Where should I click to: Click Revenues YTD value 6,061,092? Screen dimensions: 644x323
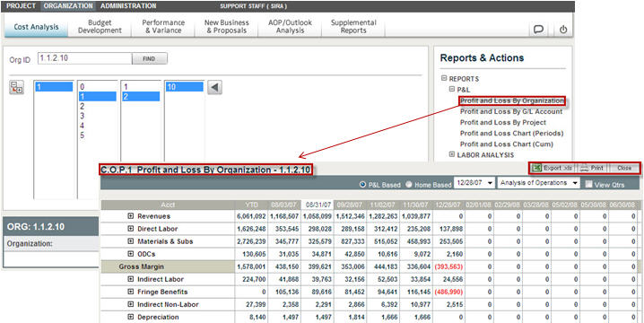click(x=251, y=216)
